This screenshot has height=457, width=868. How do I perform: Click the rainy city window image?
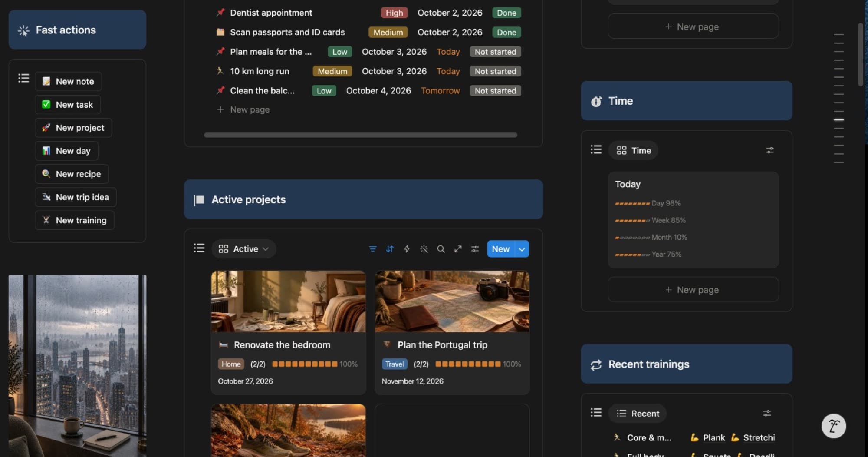click(x=77, y=366)
